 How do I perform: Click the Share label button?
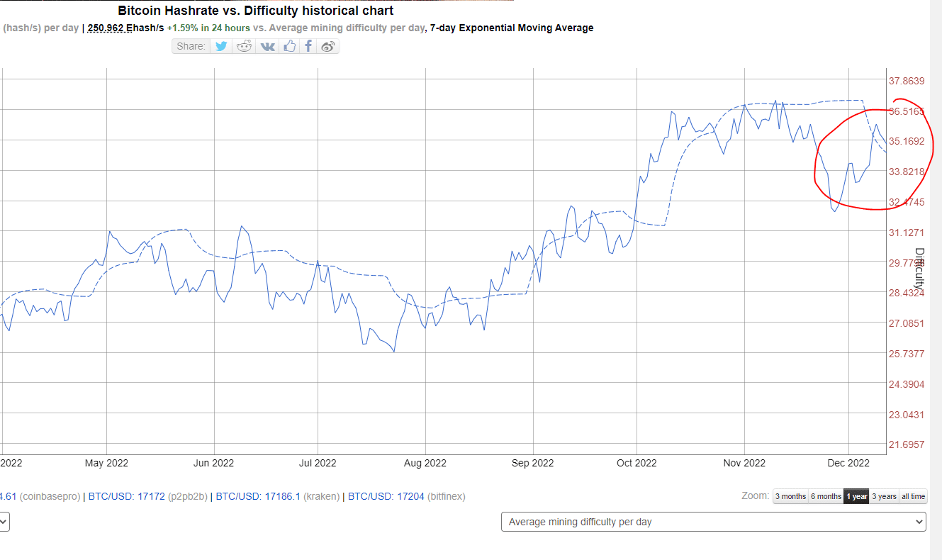coord(191,46)
